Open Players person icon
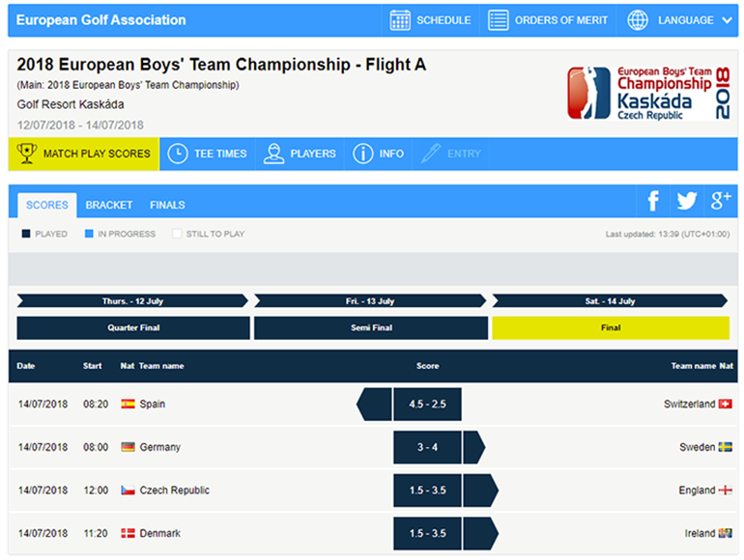The image size is (744, 560). pos(273,154)
